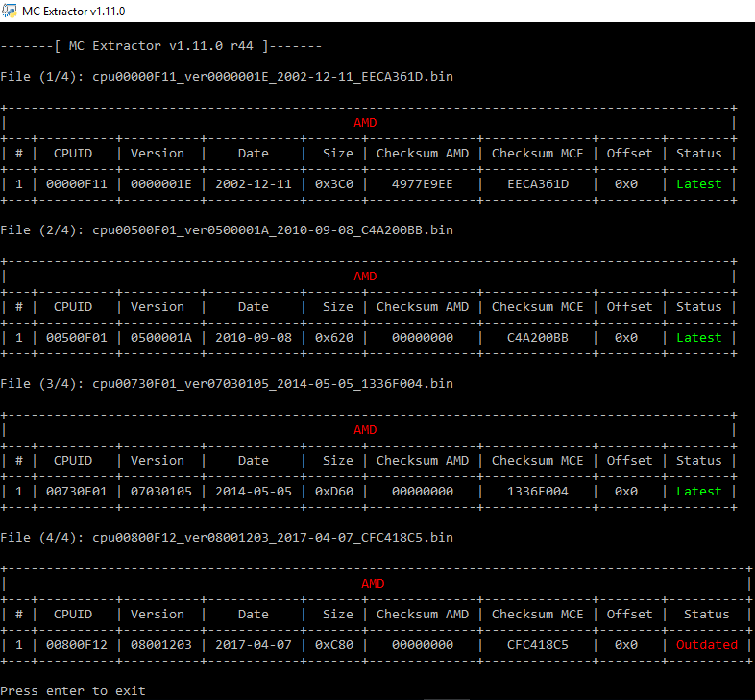Screen dimensions: 755x700
Task: Select the File (3/4) filename line
Action: click(x=227, y=384)
